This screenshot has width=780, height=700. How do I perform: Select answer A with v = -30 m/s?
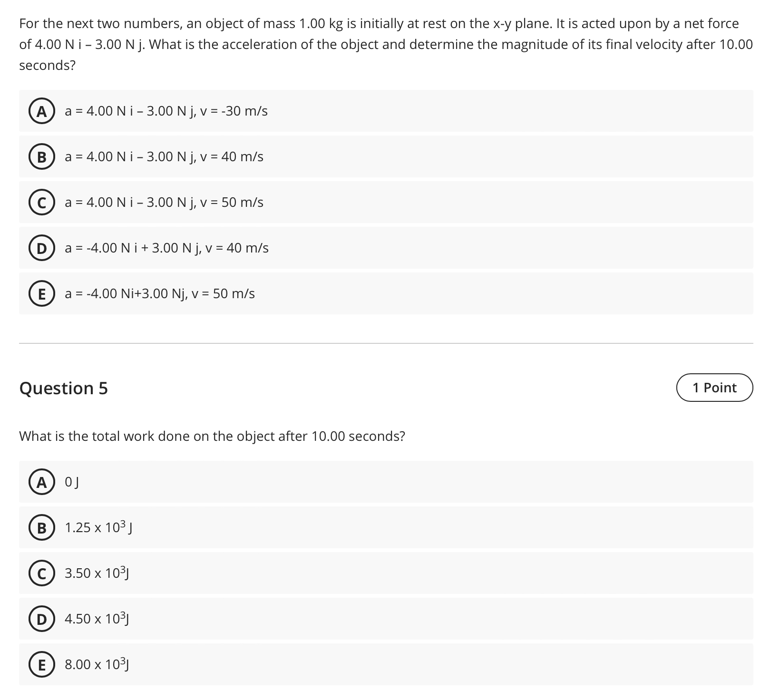coord(166,111)
